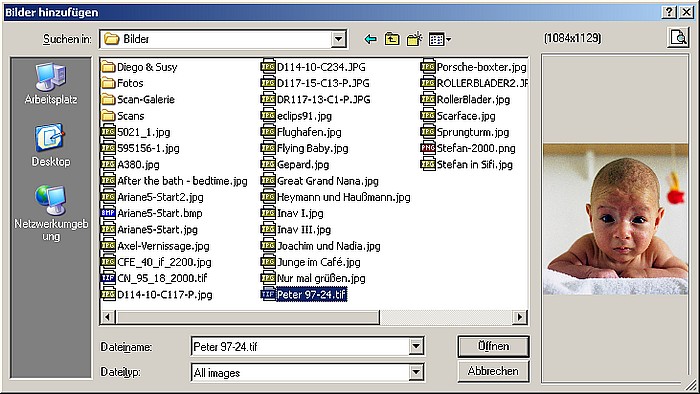Screen dimensions: 700x394
Task: Select D114-10-C234.JPG
Action: coord(313,67)
